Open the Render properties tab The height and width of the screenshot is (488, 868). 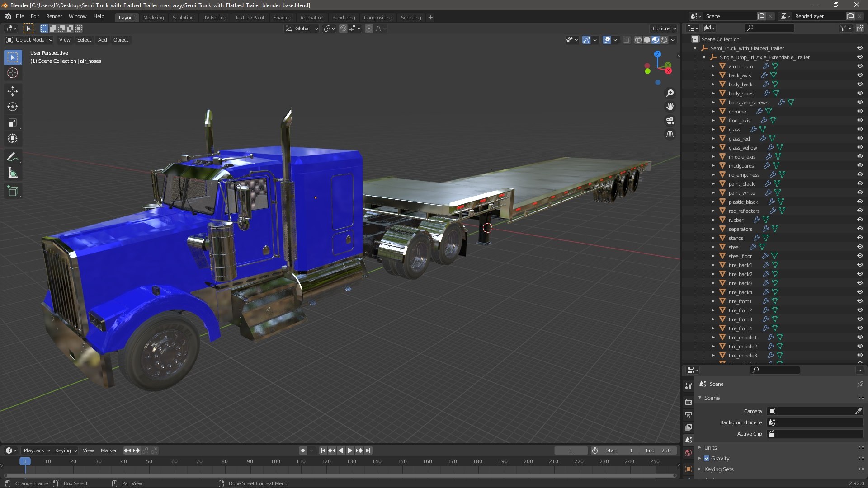[689, 402]
